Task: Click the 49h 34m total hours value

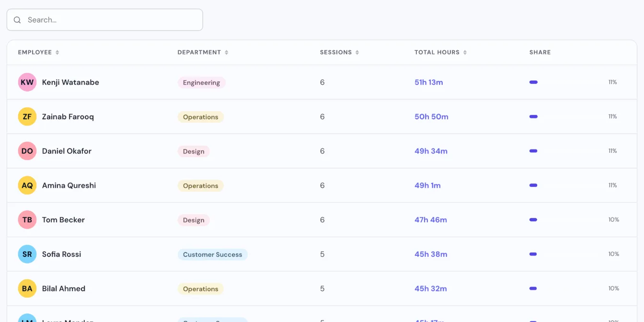Action: pos(431,151)
